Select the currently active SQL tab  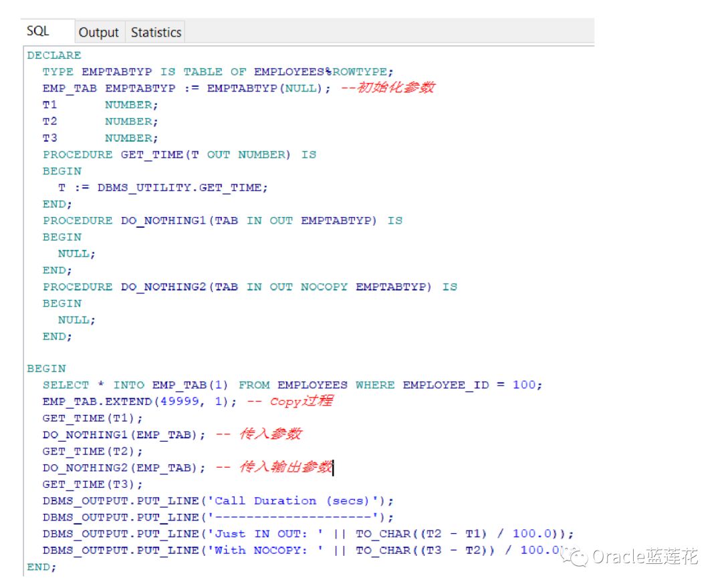(37, 30)
